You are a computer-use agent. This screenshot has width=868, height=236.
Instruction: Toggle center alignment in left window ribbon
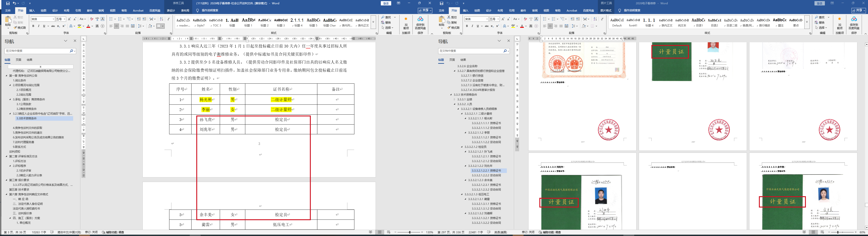[116, 26]
